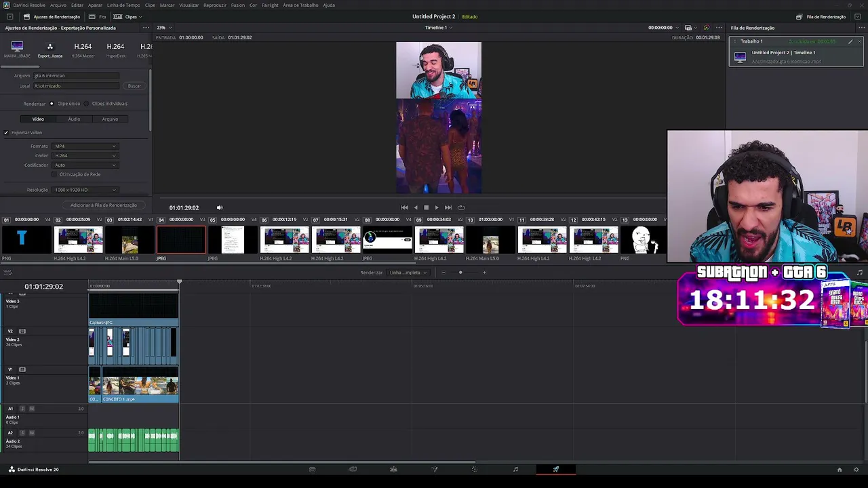Switch to the Edit page
This screenshot has height=488, width=868.
coord(393,469)
